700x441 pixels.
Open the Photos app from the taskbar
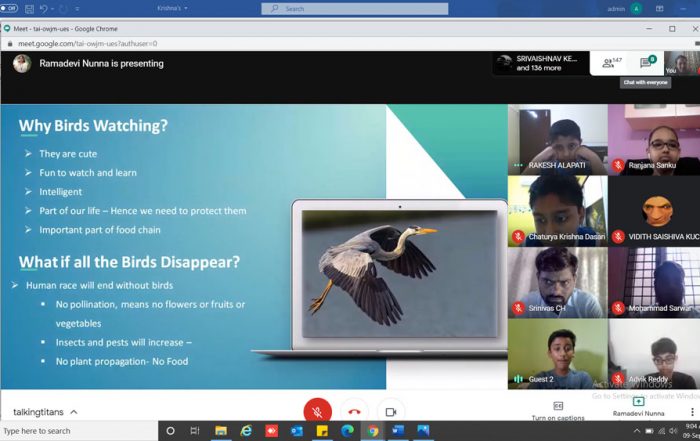(423, 431)
